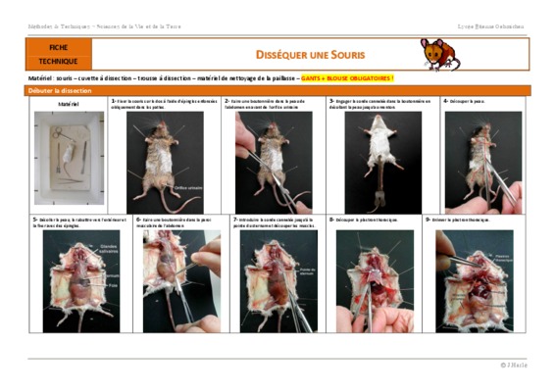Click the J.Harle copyright footer text
The image size is (555, 392).
click(x=514, y=366)
